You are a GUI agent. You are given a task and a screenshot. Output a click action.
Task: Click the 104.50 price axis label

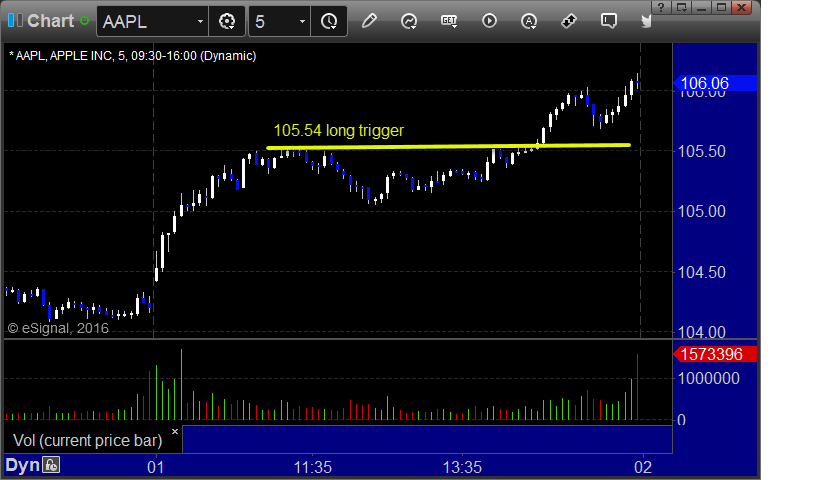702,272
